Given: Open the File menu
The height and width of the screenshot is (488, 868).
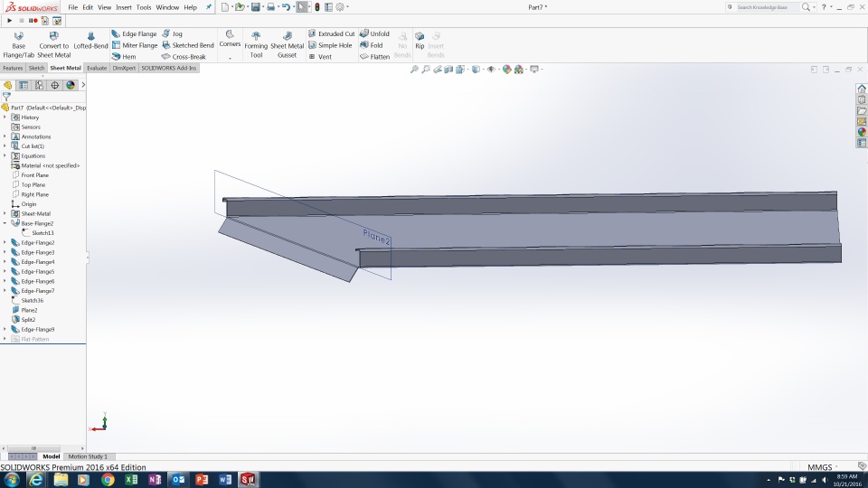Looking at the screenshot, I should (72, 7).
